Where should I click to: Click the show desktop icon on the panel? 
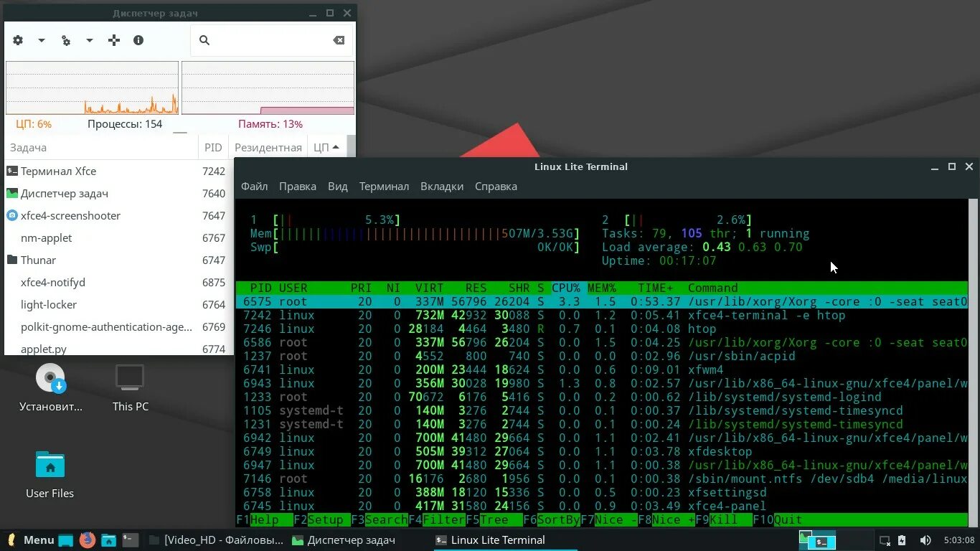[66, 540]
